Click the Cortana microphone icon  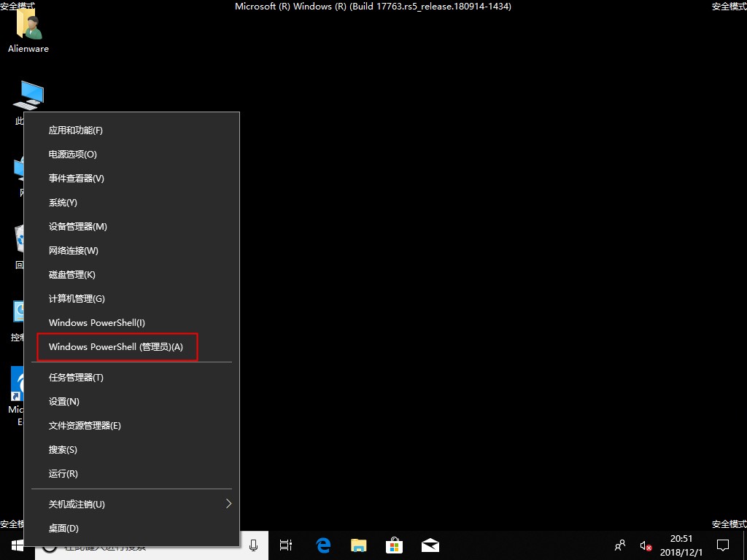254,545
